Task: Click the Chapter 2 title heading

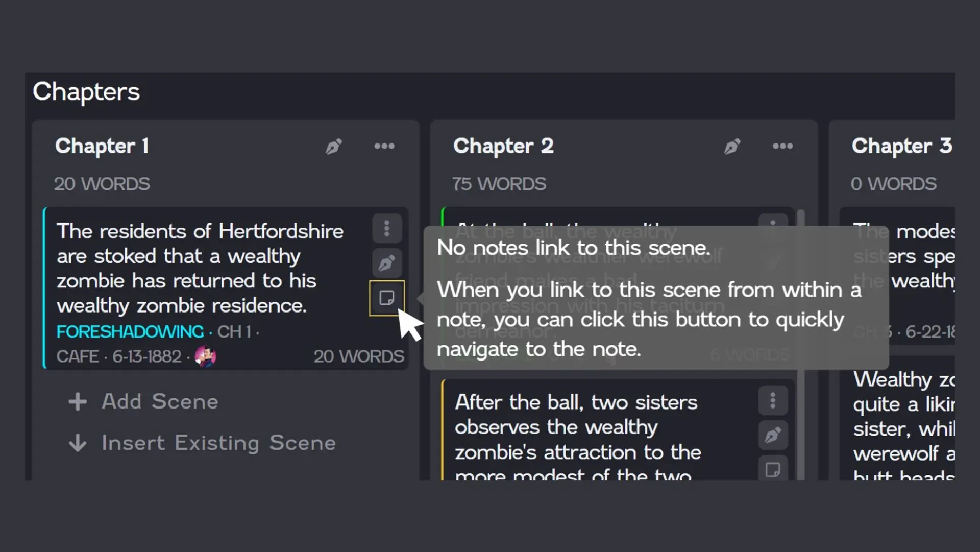Action: pyautogui.click(x=503, y=146)
